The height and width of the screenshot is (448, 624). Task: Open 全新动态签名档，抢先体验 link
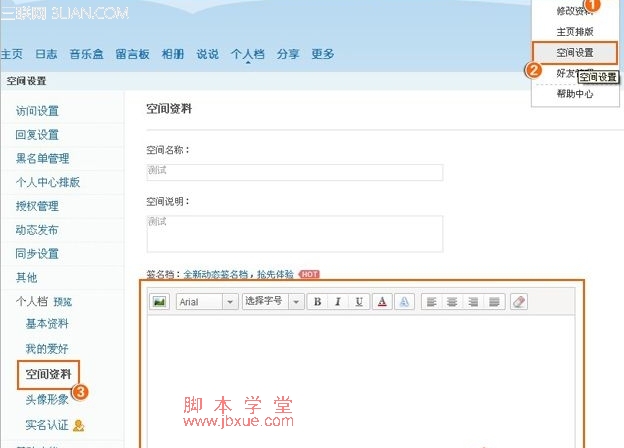point(238,274)
